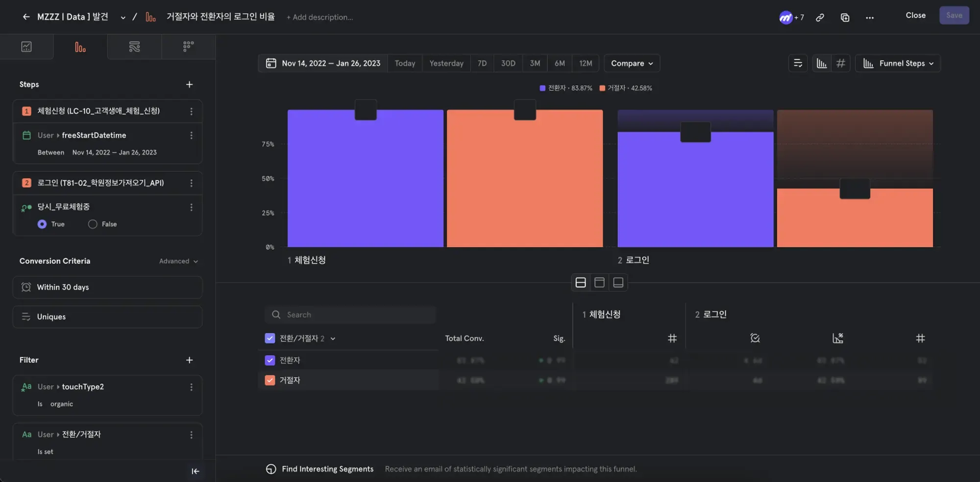Select the 30D date range
The width and height of the screenshot is (980, 482).
508,63
